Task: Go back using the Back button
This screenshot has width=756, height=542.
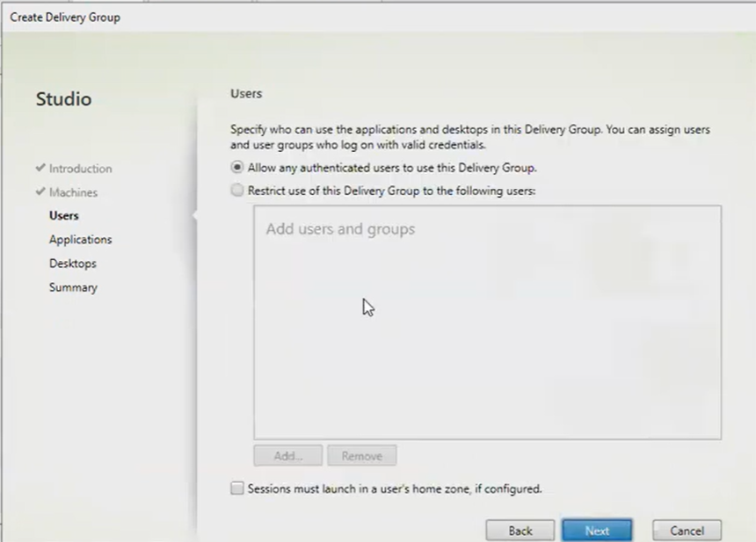Action: [x=520, y=531]
